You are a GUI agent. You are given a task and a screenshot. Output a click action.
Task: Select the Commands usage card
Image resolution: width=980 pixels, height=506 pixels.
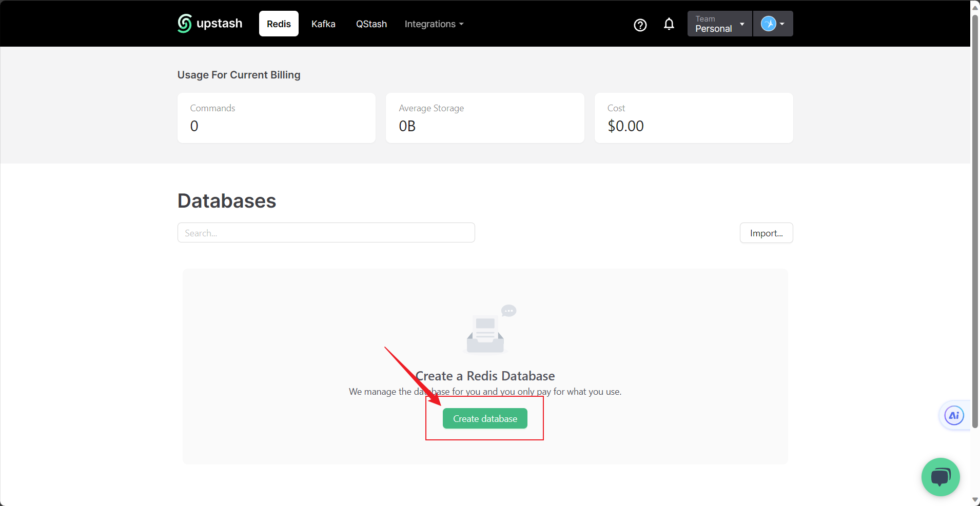pos(276,117)
